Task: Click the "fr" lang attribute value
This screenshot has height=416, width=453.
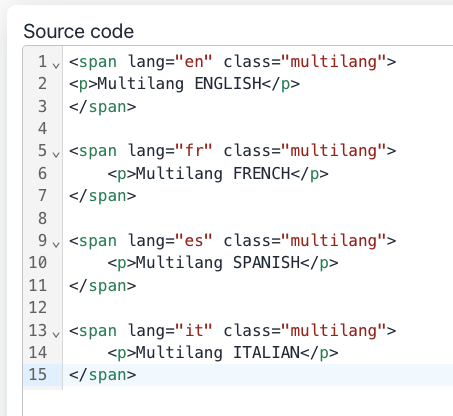Action: point(194,151)
